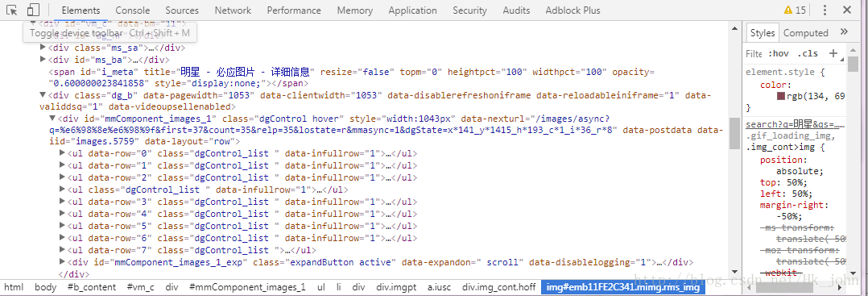Click the Elements panel scroll down arrow

734,272
